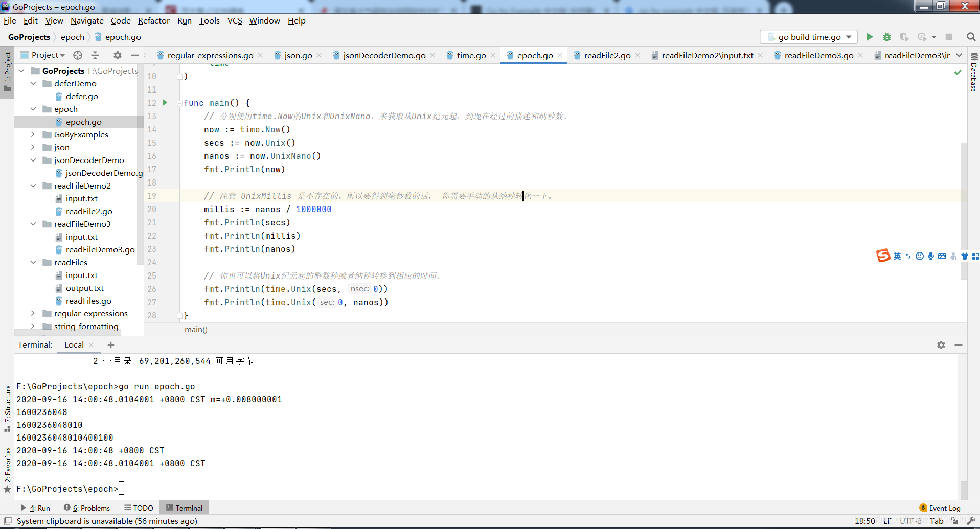
Task: Open the Navigate menu
Action: (87, 20)
